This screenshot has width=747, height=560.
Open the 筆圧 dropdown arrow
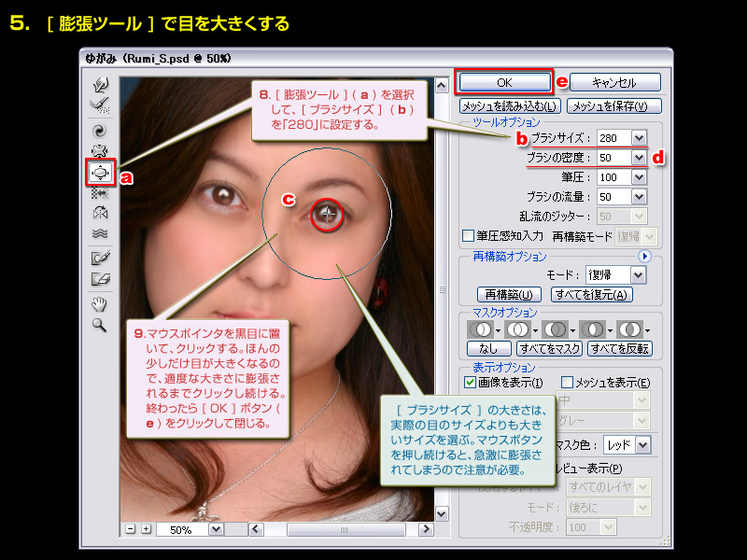[x=639, y=177]
